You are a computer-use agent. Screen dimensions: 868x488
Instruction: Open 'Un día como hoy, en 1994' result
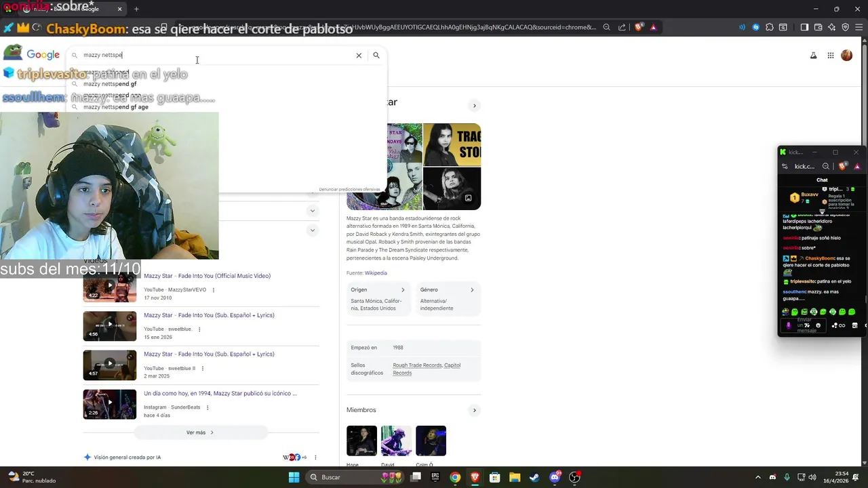point(220,394)
